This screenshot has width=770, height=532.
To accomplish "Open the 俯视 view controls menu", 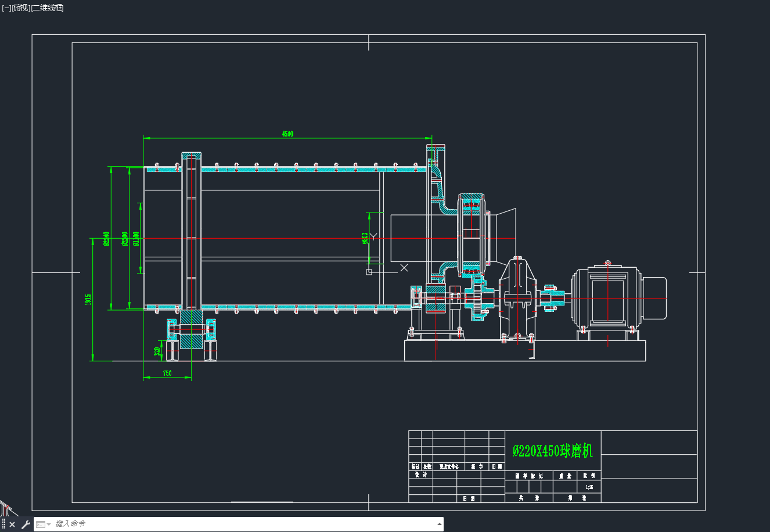I will point(21,8).
